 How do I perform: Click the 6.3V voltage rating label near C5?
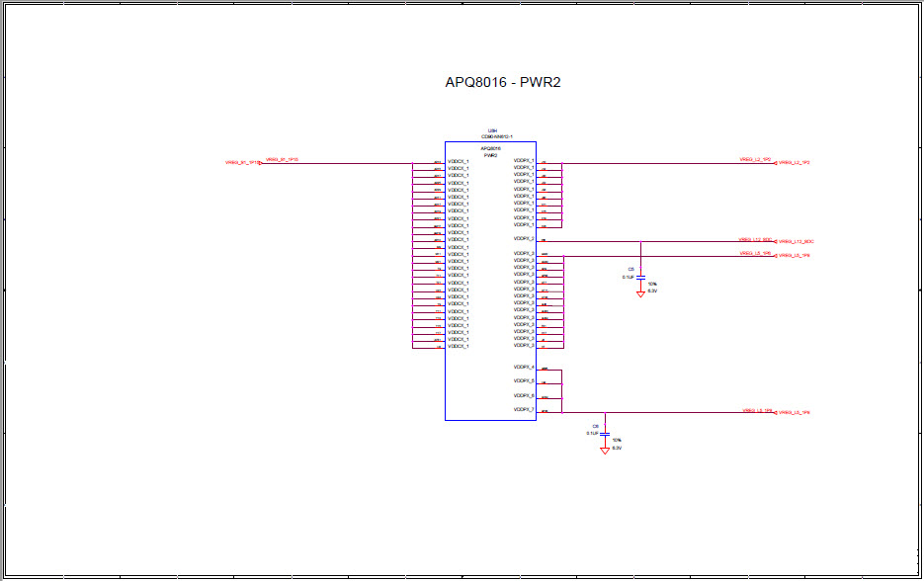tap(651, 290)
